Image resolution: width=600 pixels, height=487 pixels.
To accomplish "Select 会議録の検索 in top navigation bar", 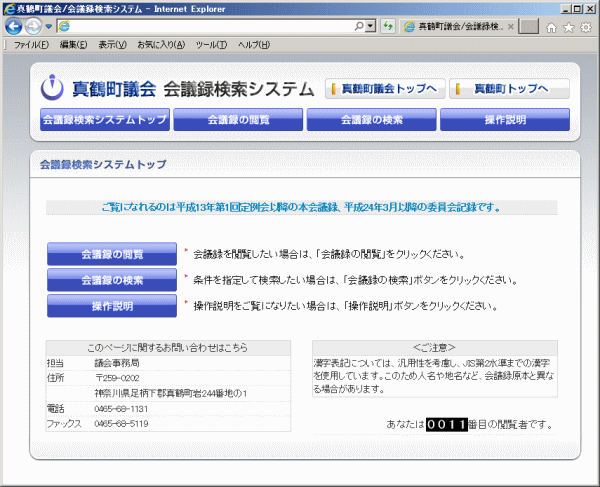I will pos(372,119).
